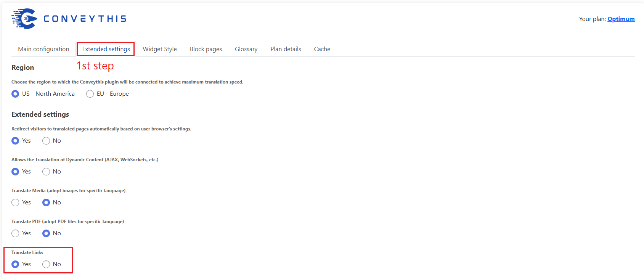
Task: Open the Cache tab
Action: point(322,49)
